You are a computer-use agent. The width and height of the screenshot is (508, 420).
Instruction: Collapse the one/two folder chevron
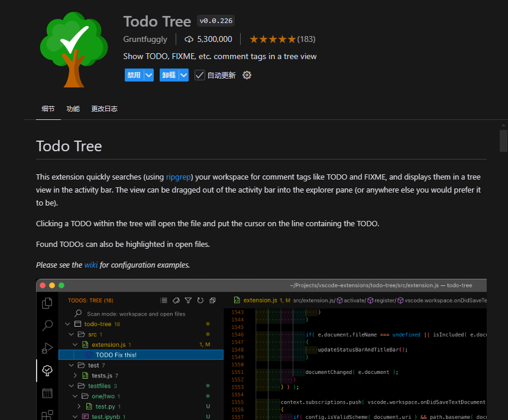tap(75, 396)
